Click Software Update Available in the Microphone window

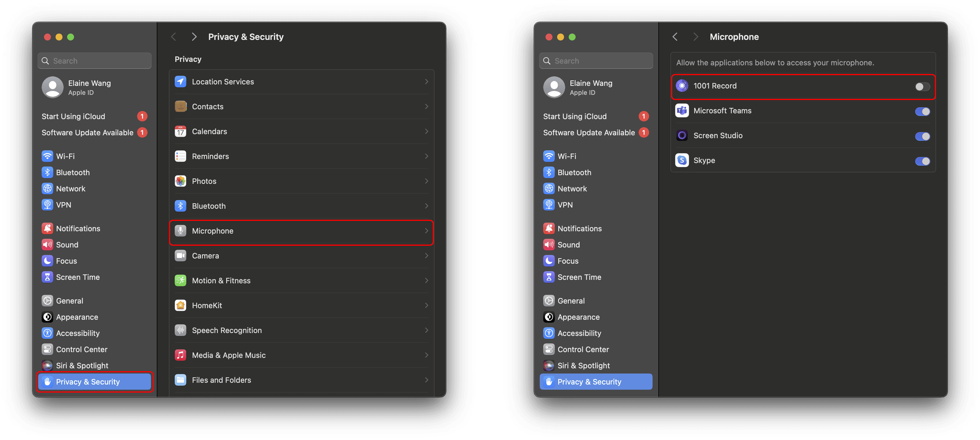point(589,133)
